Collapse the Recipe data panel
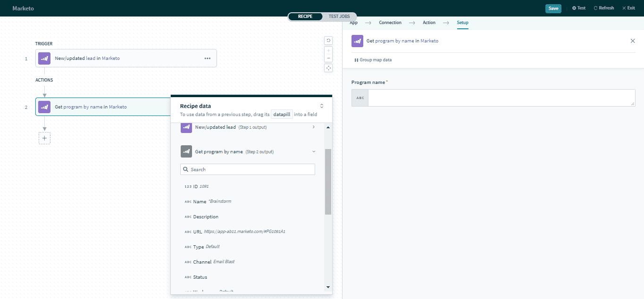The image size is (644, 299). pyautogui.click(x=322, y=106)
